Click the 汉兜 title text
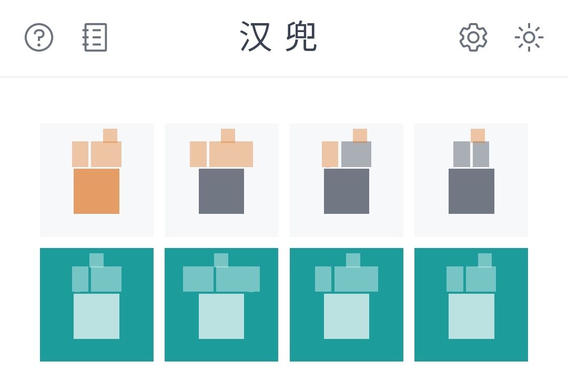The image size is (568, 392). point(279,37)
